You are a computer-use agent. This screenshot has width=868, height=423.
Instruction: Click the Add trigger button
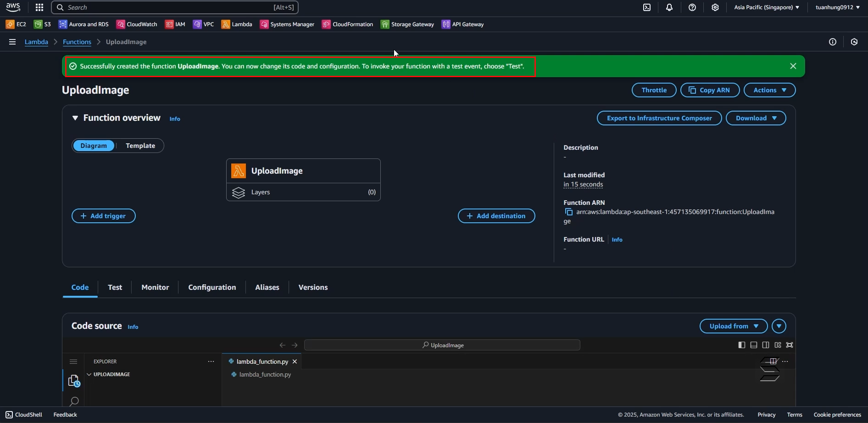[x=104, y=216]
